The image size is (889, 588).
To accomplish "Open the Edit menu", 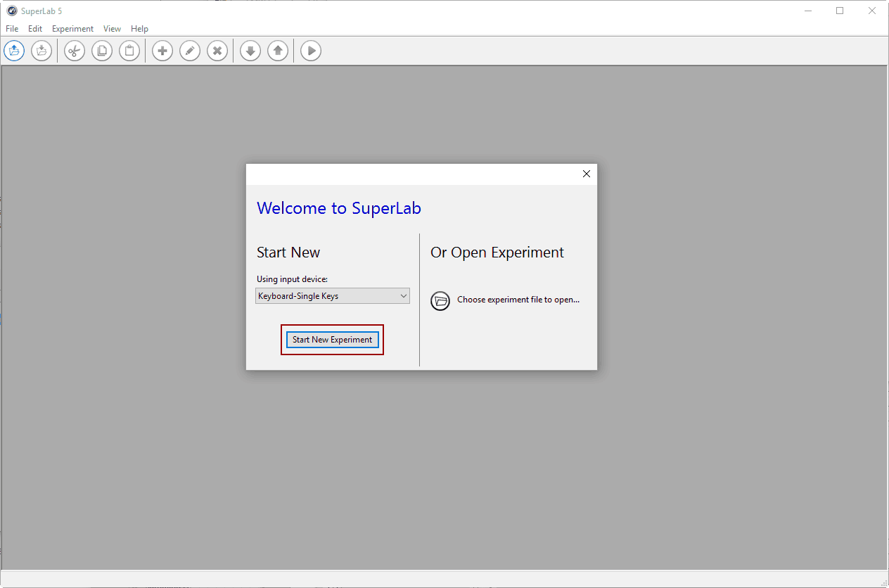I will pyautogui.click(x=35, y=29).
